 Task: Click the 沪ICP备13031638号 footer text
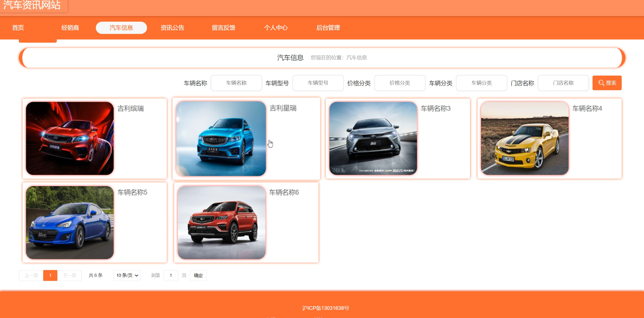[326, 308]
